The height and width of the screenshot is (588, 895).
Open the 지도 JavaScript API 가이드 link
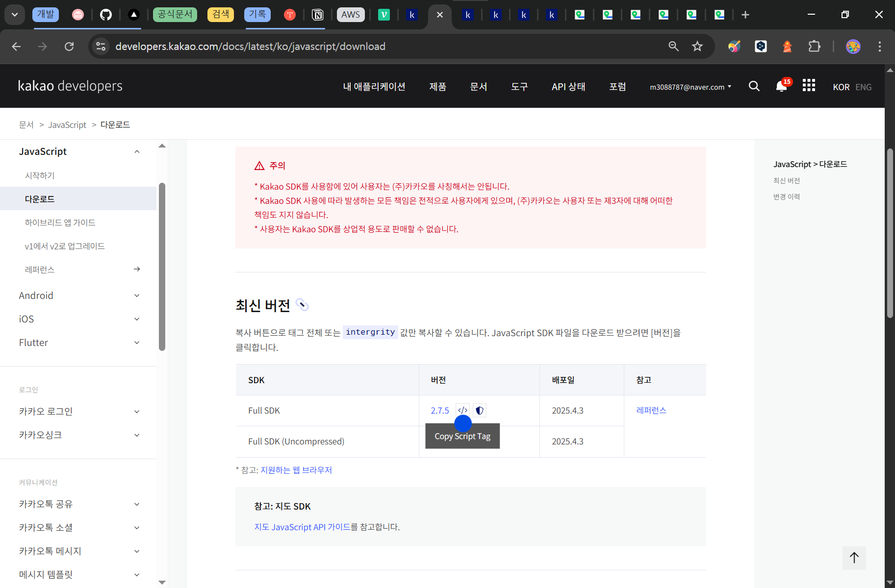(302, 527)
